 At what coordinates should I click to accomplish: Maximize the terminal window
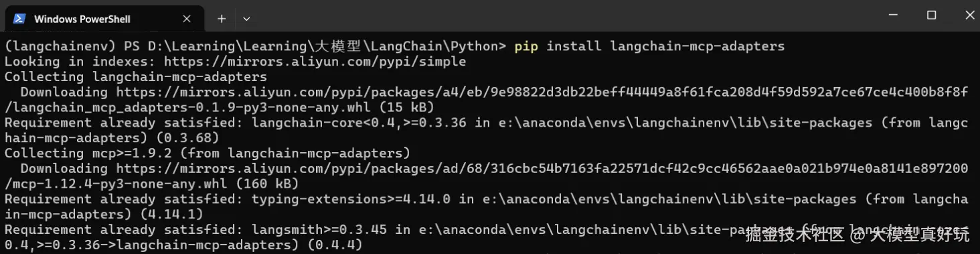pyautogui.click(x=931, y=15)
